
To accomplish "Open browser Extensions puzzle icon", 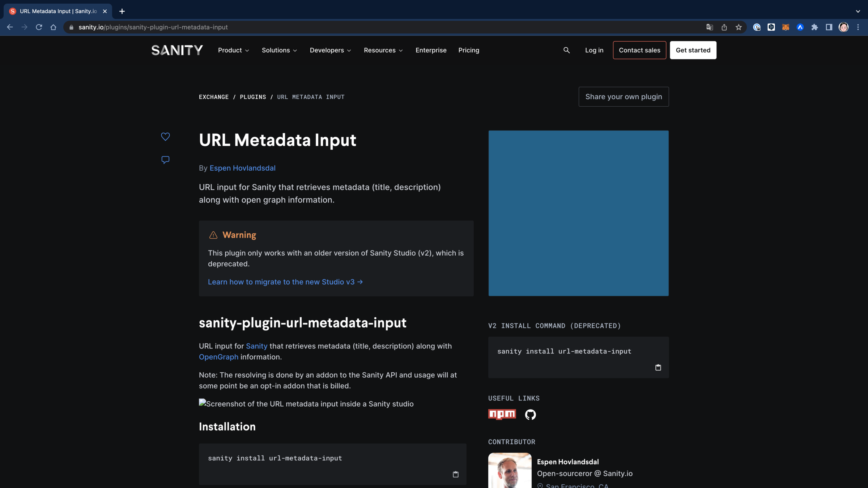I will click(x=814, y=27).
